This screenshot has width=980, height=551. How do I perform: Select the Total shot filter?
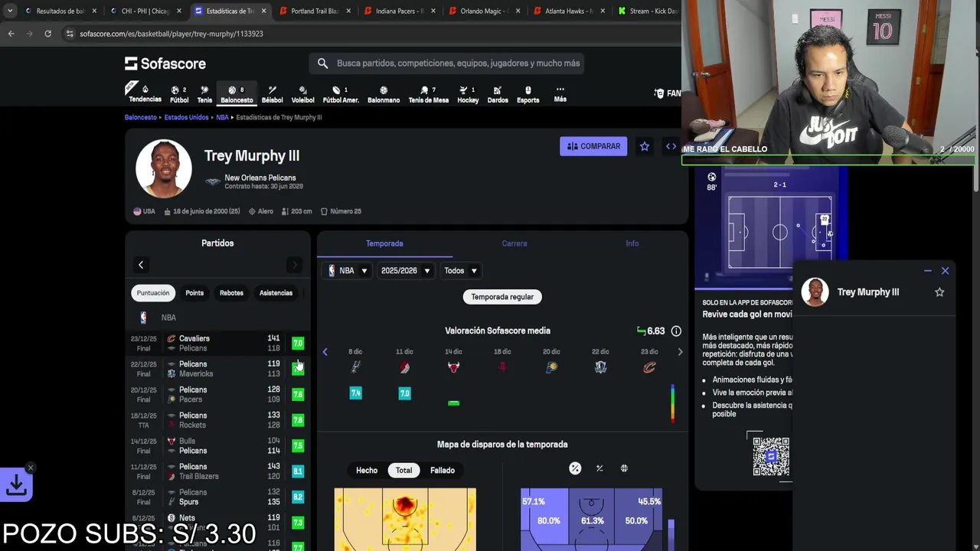click(403, 470)
